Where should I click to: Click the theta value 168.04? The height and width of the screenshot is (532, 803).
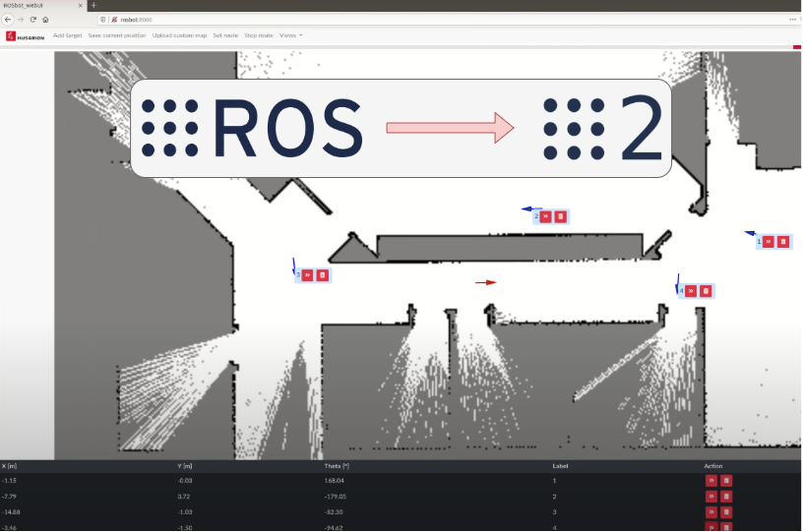[x=334, y=481]
